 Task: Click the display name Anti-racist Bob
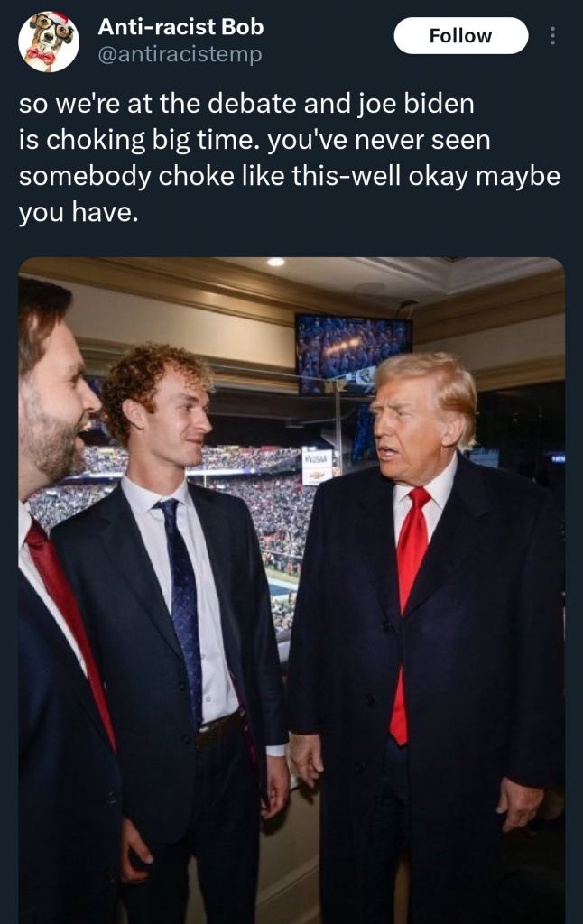coord(180,26)
